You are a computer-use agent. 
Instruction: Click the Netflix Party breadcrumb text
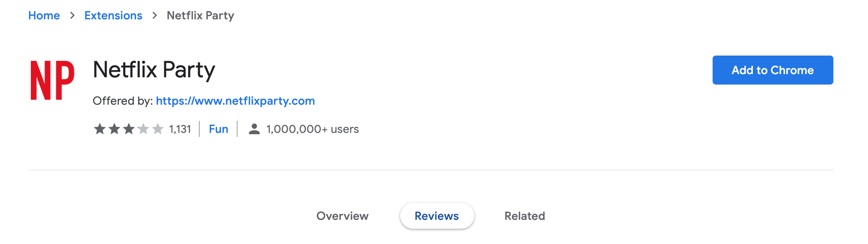200,16
